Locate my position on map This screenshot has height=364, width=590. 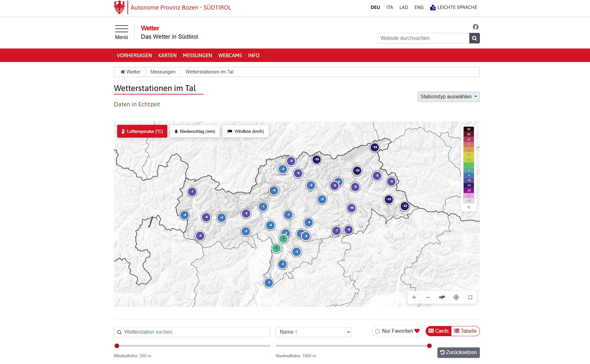[456, 297]
